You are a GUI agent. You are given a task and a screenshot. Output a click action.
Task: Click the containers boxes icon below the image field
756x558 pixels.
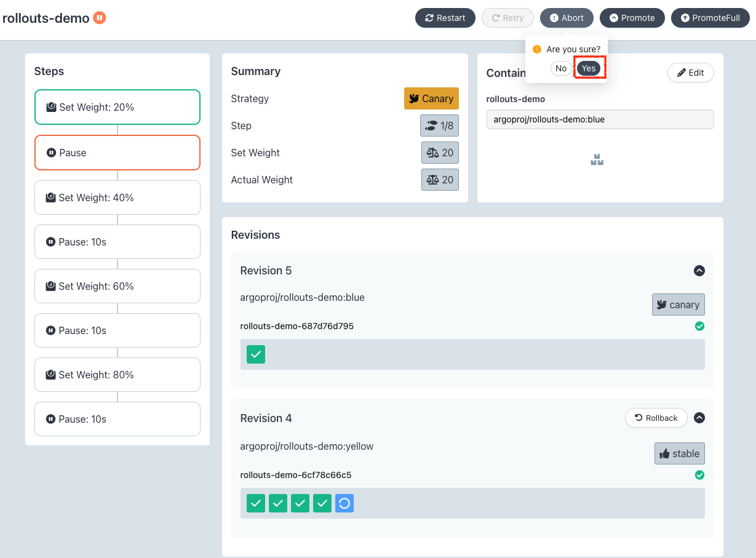click(597, 160)
